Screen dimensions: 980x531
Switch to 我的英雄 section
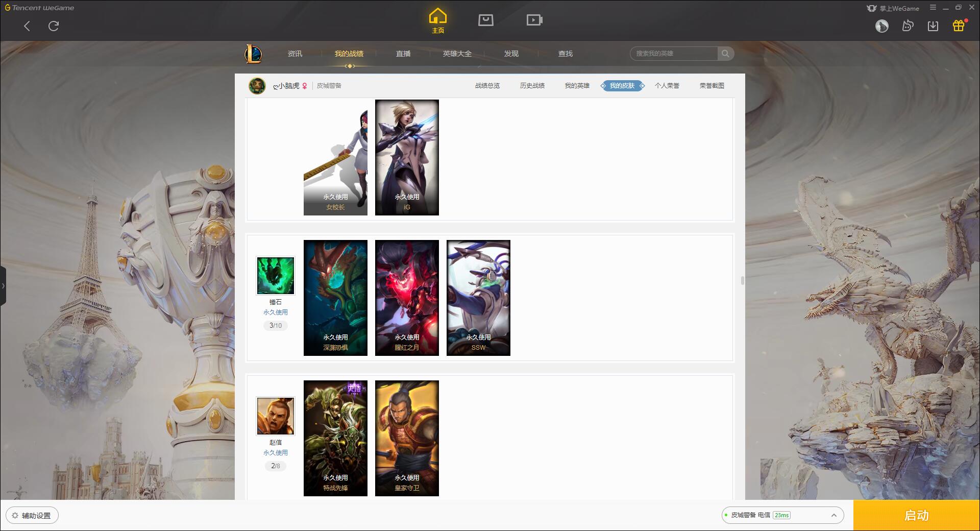pyautogui.click(x=577, y=86)
